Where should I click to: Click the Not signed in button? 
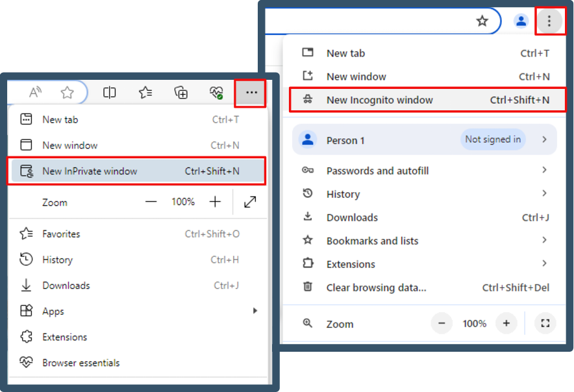[x=493, y=140]
